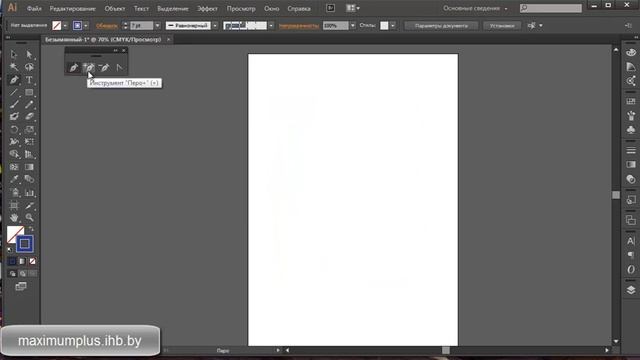Select the Line Segment tool
The width and height of the screenshot is (640, 360).
14,93
